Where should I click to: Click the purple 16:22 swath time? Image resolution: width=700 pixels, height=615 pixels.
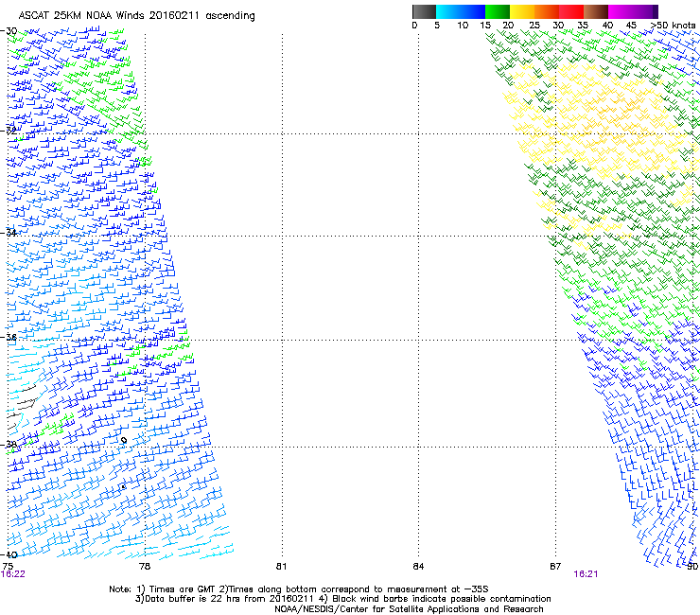click(13, 574)
